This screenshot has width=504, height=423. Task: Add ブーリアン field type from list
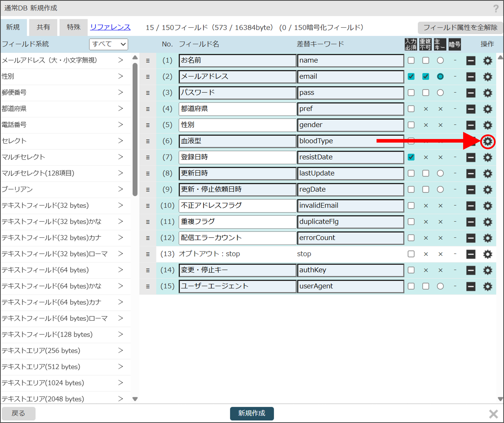121,189
